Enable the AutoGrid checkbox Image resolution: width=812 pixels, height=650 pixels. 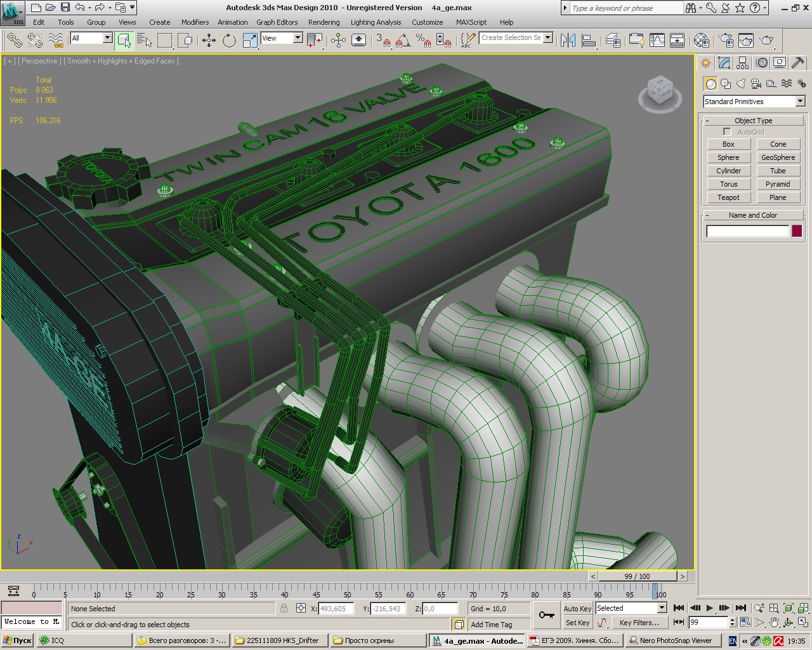(727, 132)
